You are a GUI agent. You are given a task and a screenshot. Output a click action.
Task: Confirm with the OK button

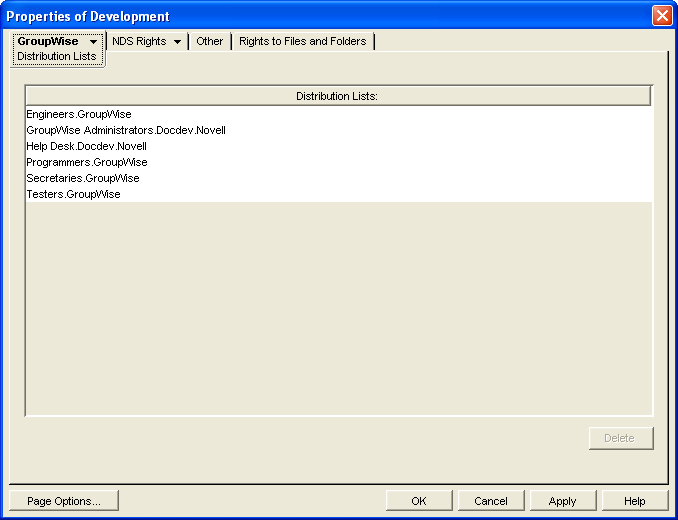419,501
